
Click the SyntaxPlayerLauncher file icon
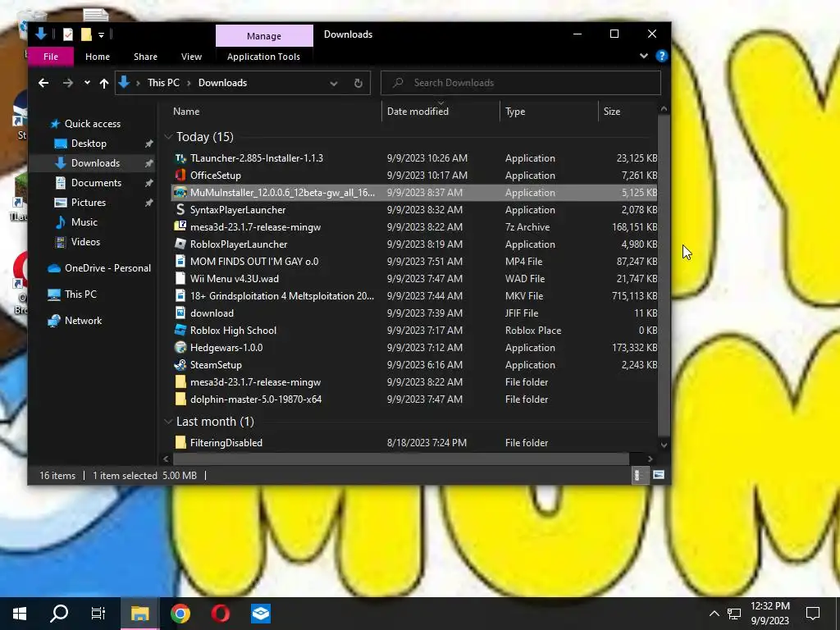pos(180,209)
